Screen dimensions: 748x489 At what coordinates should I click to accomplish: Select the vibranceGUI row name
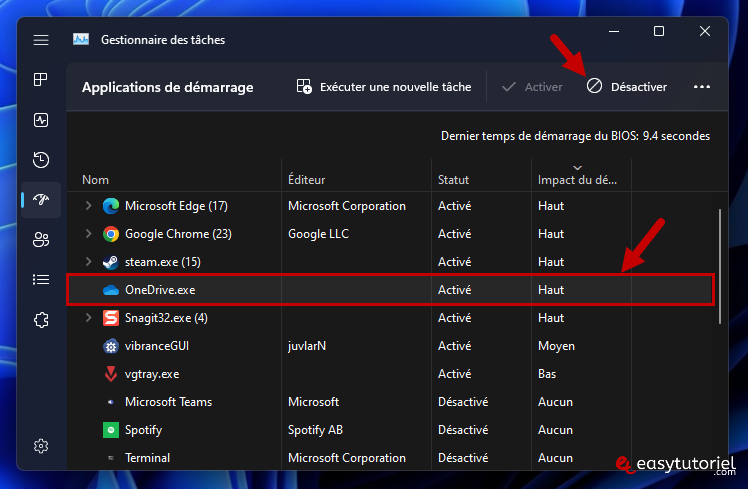pos(156,346)
